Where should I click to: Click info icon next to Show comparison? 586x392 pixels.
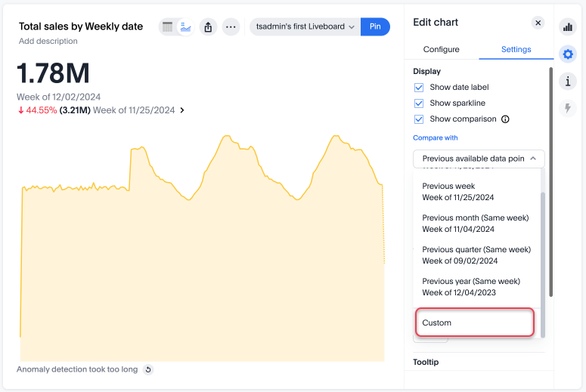coord(505,119)
